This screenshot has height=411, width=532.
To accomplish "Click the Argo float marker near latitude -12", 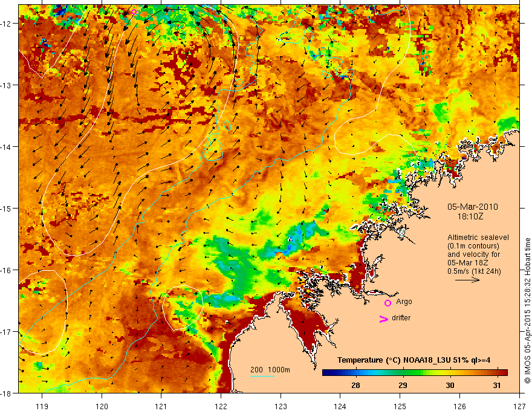I will pyautogui.click(x=134, y=12).
